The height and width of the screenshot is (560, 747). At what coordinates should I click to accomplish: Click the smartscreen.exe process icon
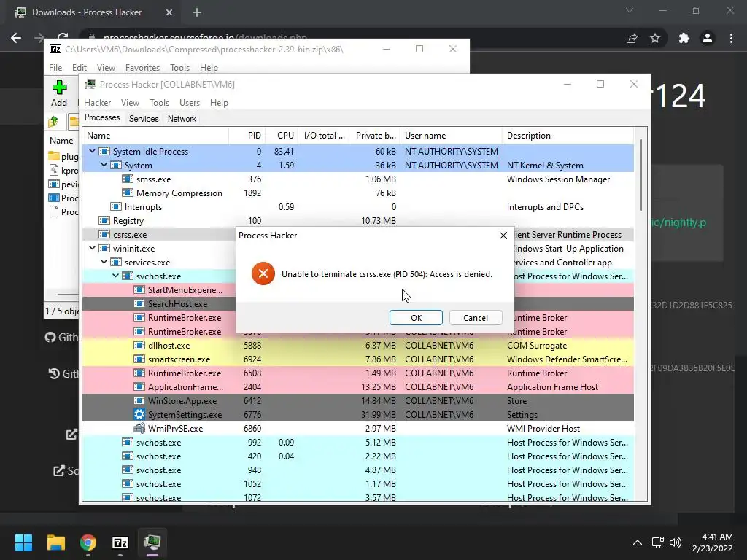pyautogui.click(x=139, y=359)
